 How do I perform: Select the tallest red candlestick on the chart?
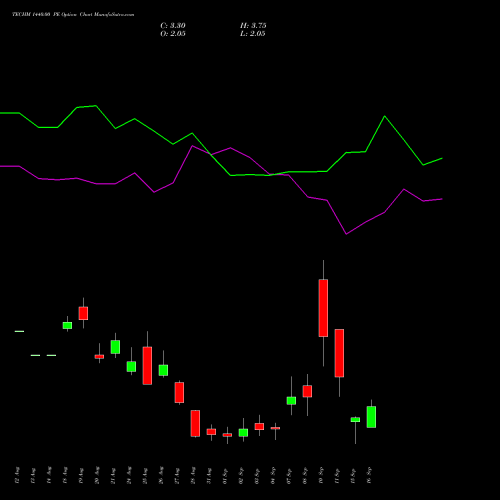point(323,308)
